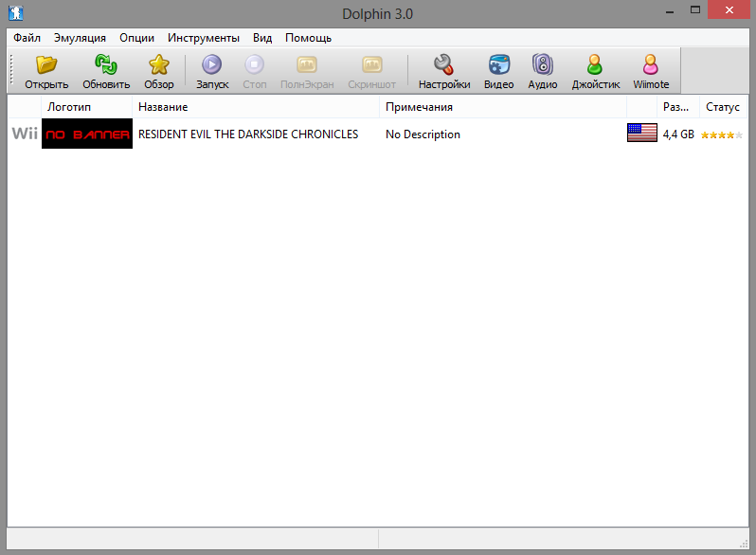
Task: Click the 4,4 GB size cell
Action: tap(678, 134)
